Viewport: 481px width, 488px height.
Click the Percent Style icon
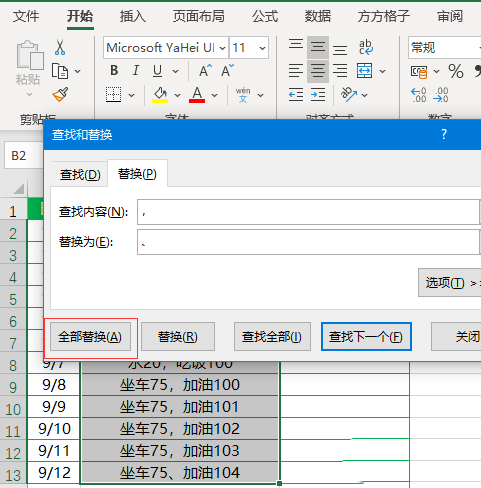point(456,71)
